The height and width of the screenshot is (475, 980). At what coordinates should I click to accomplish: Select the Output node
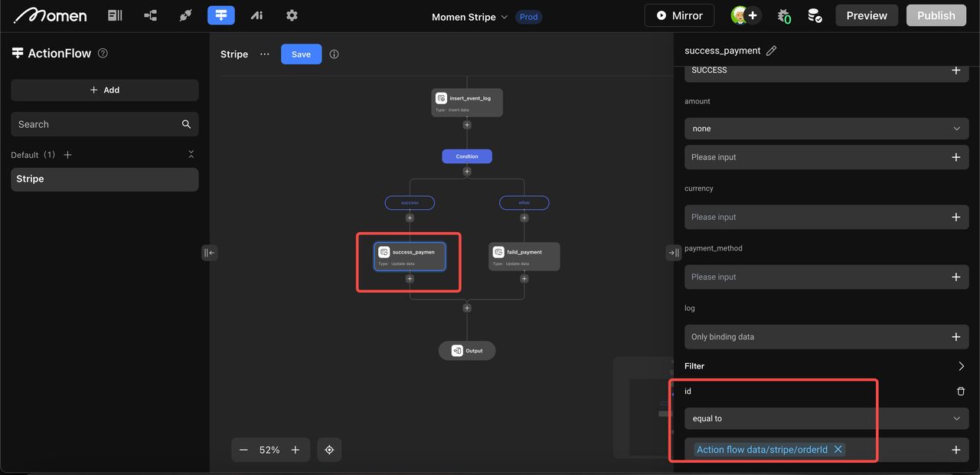[467, 351]
